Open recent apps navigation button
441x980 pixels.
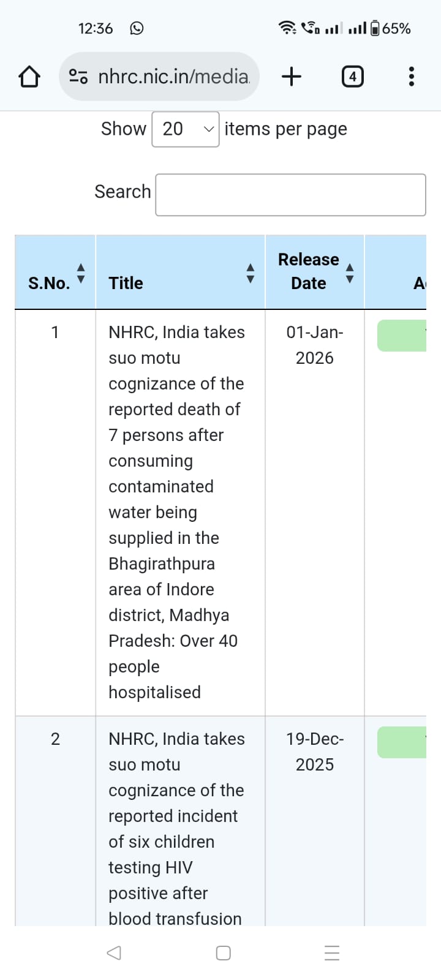pos(332,953)
